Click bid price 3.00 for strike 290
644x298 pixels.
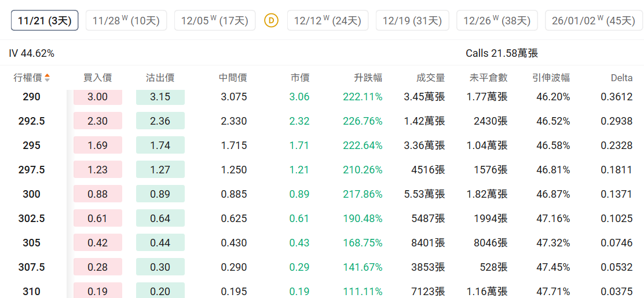(x=97, y=97)
